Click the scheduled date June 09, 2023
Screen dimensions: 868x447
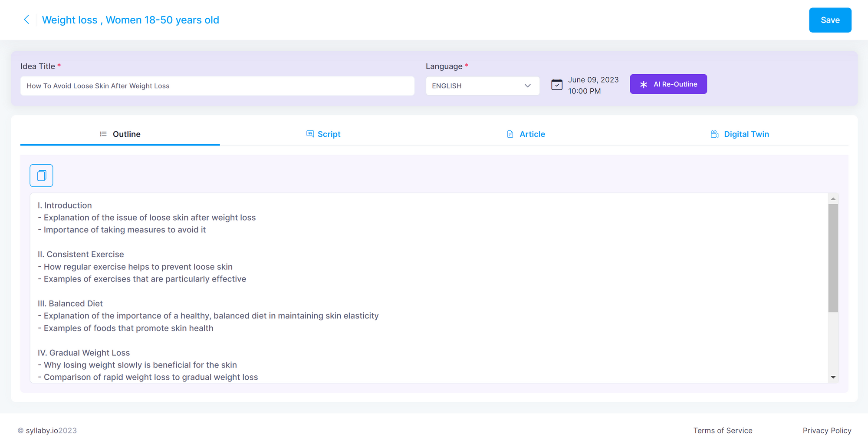[593, 80]
